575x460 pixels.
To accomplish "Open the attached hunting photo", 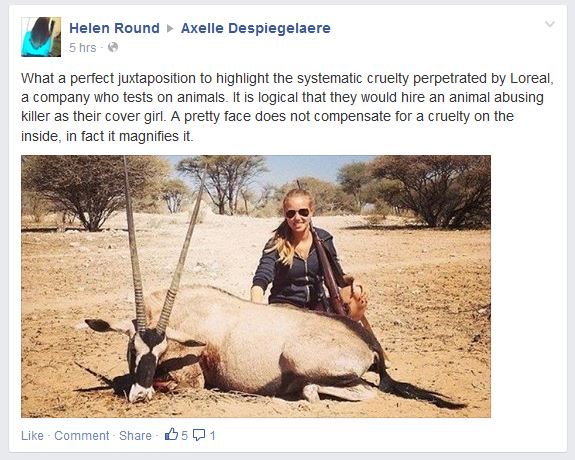I will tap(256, 286).
